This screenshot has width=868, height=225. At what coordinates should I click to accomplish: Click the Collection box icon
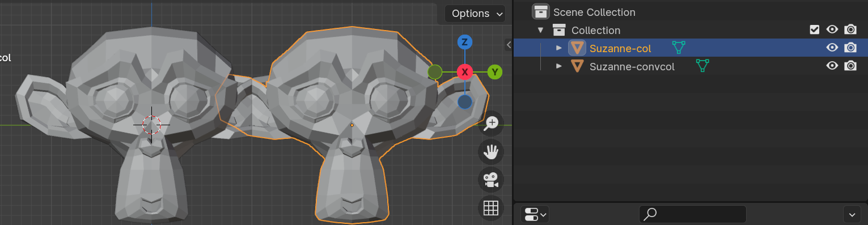coord(559,30)
